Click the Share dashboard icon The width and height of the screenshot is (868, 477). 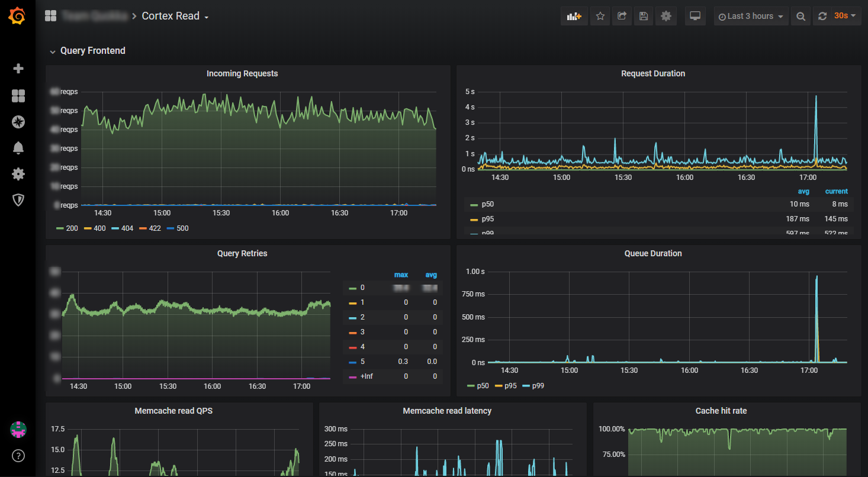click(622, 17)
